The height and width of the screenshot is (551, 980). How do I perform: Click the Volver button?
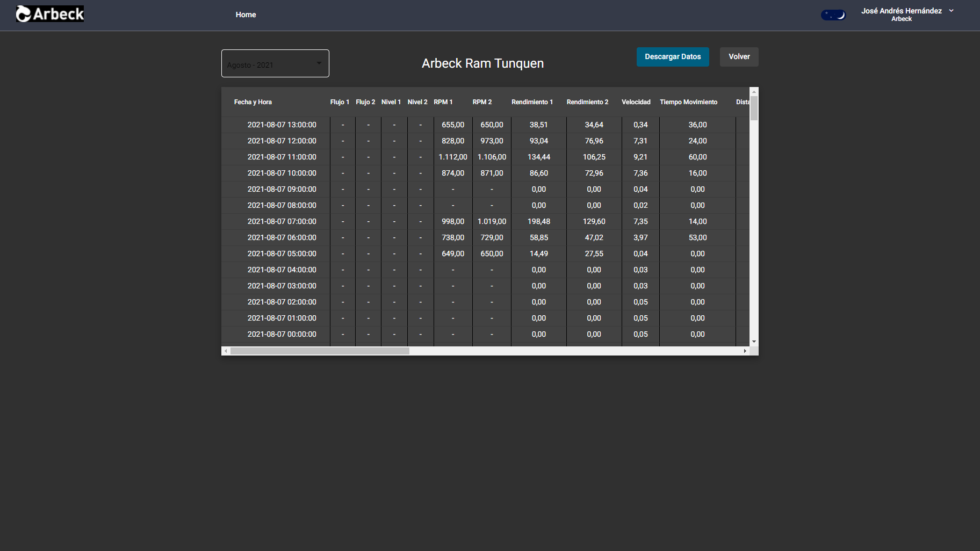(x=739, y=57)
